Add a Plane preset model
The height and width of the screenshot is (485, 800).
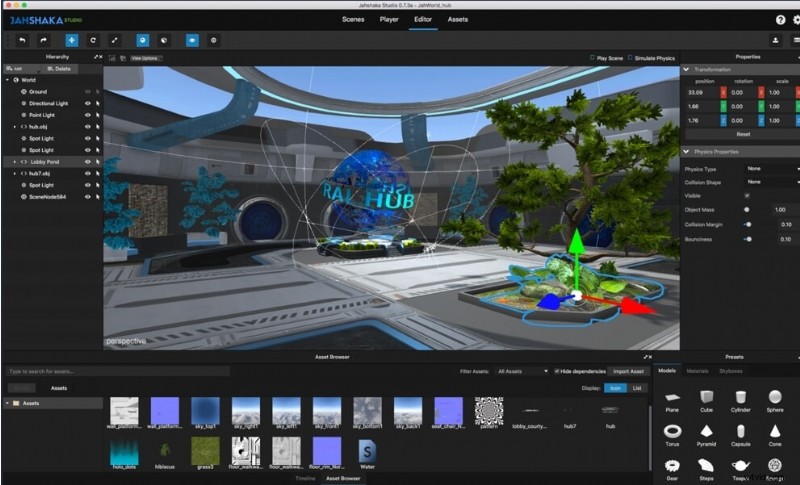pyautogui.click(x=672, y=402)
